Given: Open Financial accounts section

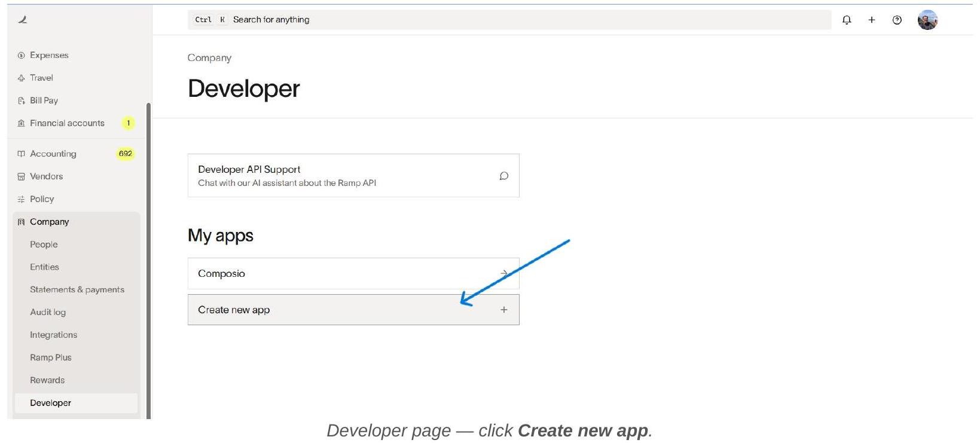Looking at the screenshot, I should tap(67, 123).
